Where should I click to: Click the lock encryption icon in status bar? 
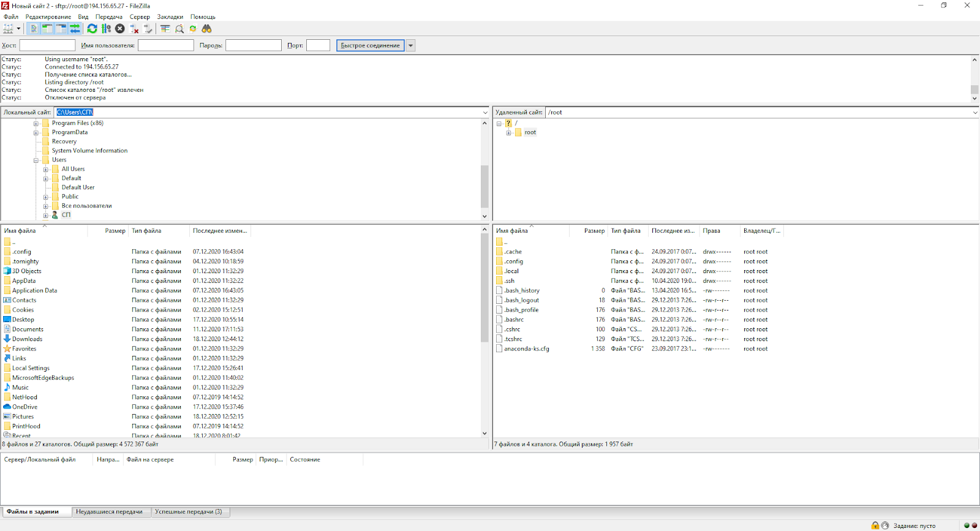point(875,525)
